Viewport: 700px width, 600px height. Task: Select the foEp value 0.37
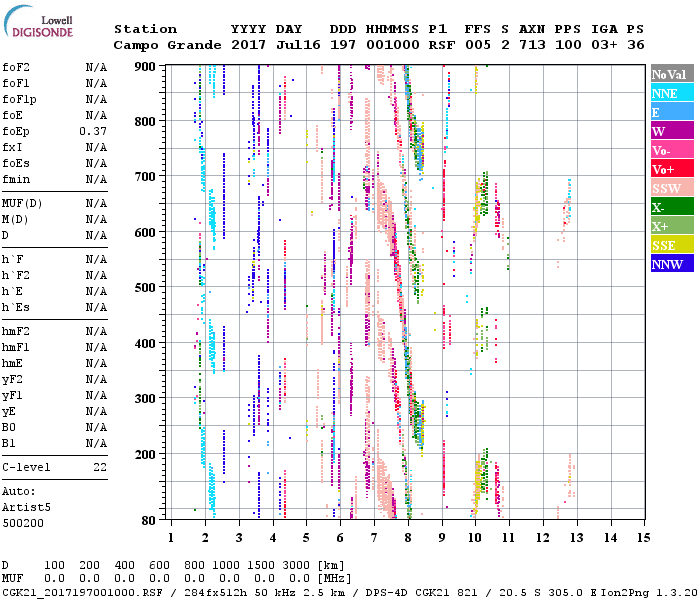[x=93, y=131]
